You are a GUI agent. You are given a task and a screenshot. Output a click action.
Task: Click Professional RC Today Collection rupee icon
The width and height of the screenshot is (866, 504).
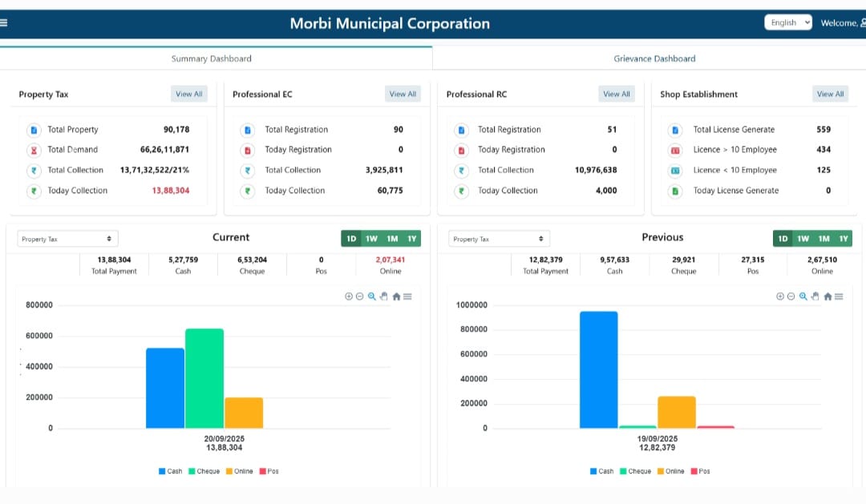pyautogui.click(x=461, y=191)
